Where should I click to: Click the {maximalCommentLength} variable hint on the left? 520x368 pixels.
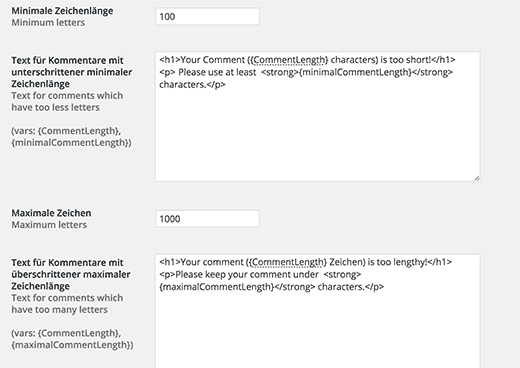71,345
